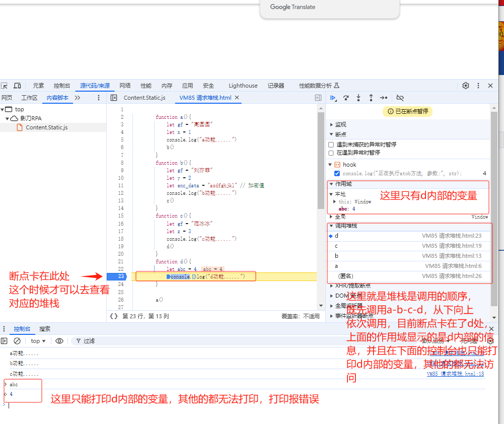
Task: Open the 内存 Memory tab
Action: [167, 86]
